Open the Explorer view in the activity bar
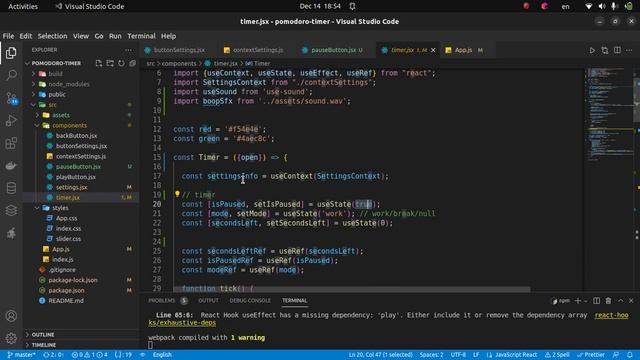Image resolution: width=640 pixels, height=360 pixels. (11, 53)
